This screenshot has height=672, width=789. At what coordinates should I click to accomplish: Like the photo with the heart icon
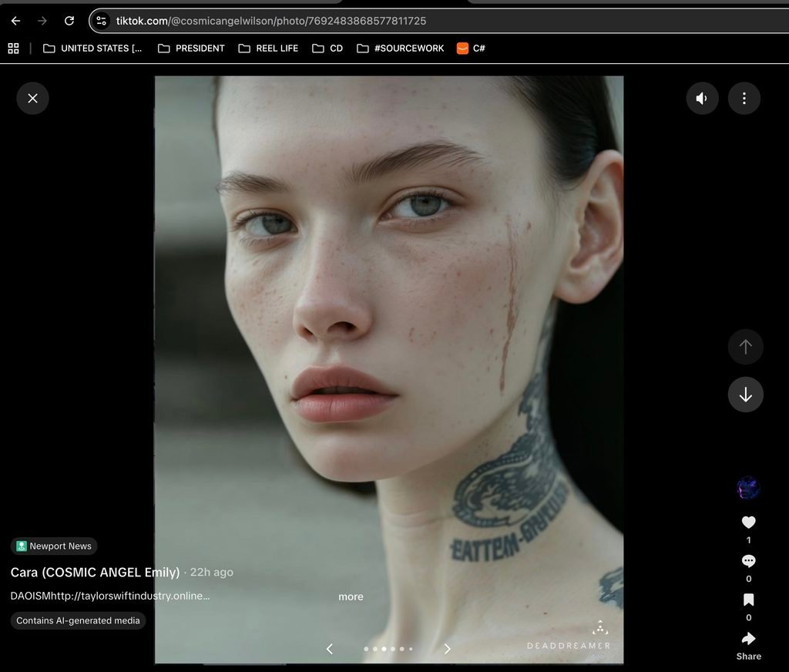(x=748, y=522)
